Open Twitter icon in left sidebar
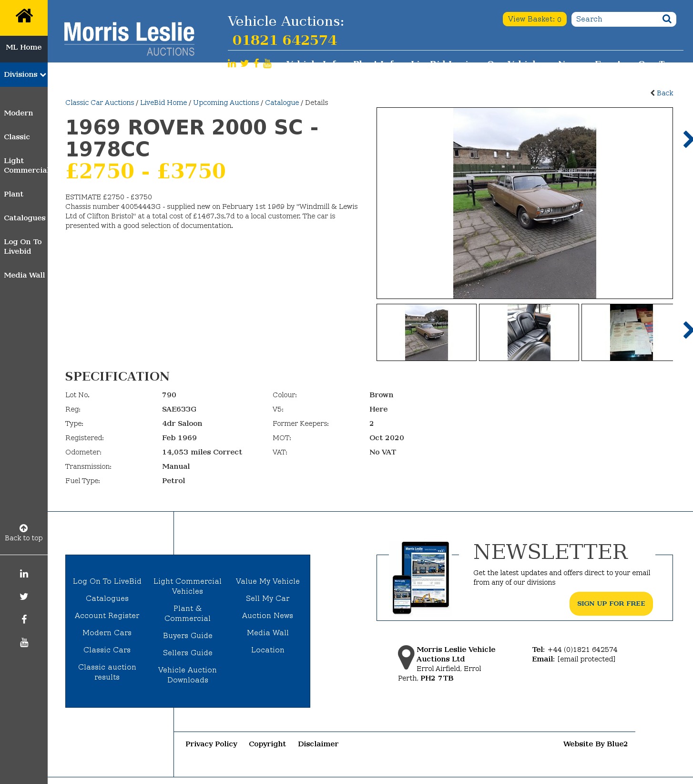The height and width of the screenshot is (784, 693). [x=24, y=597]
